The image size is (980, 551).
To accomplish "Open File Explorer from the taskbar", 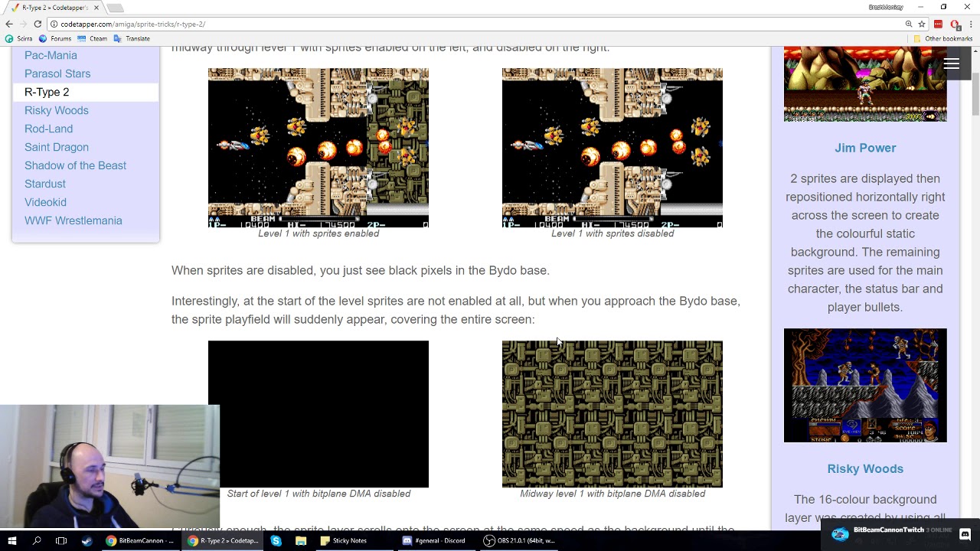I will [301, 540].
